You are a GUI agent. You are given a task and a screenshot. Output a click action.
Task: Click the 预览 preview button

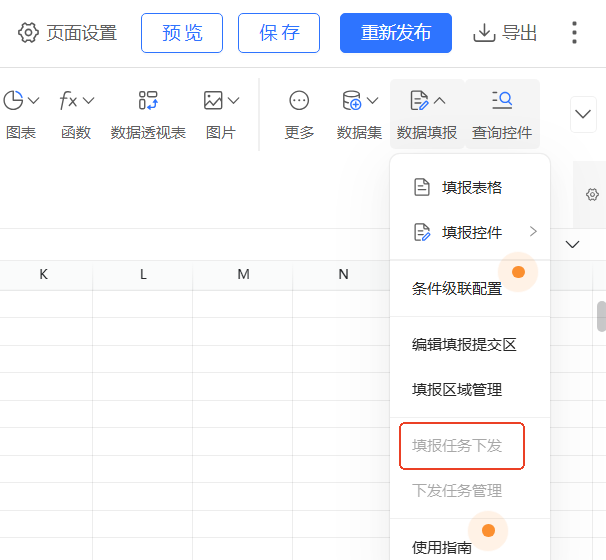click(x=182, y=33)
